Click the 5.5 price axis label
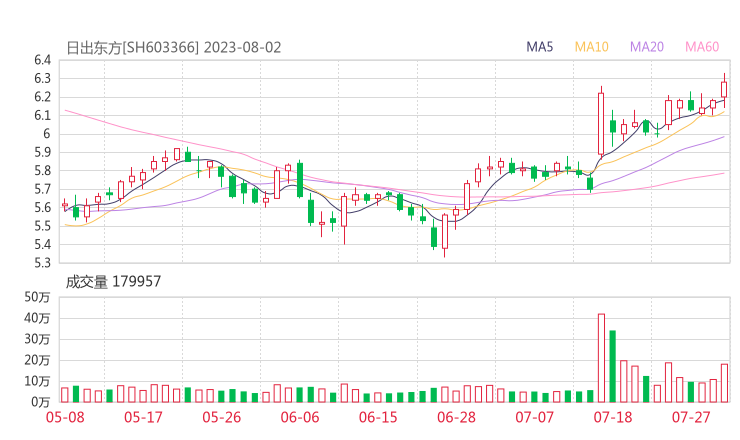The width and height of the screenshot is (740, 440). (42, 226)
